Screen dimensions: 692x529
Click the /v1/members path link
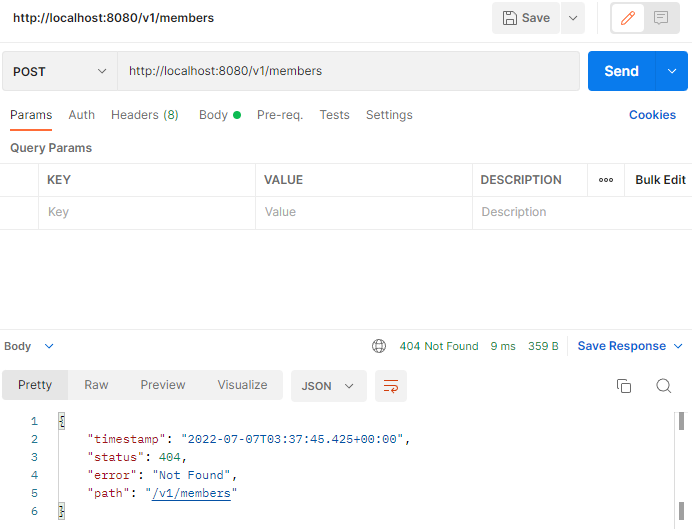[191, 493]
